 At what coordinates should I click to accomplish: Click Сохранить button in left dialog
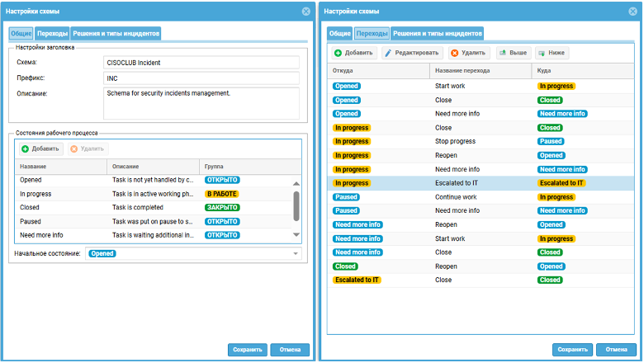tap(247, 350)
